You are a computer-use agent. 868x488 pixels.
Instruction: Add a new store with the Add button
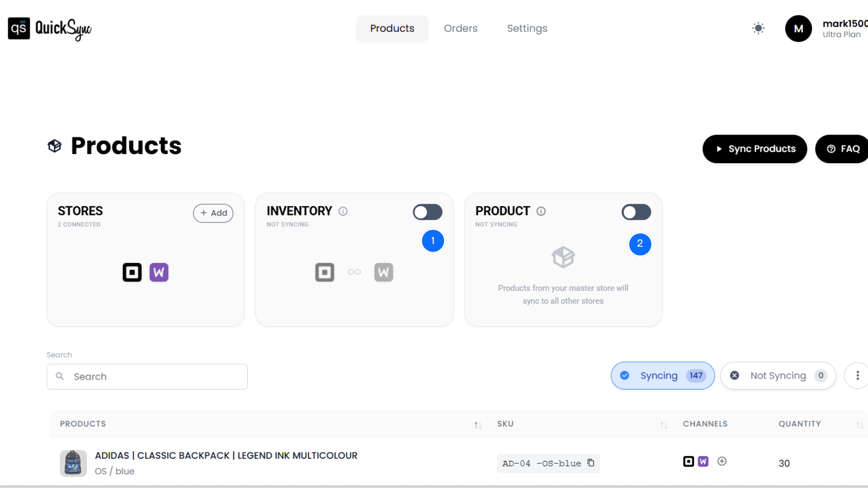[213, 213]
